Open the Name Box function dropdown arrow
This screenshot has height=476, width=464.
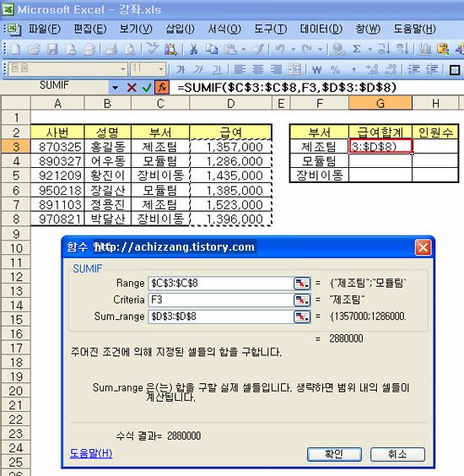click(115, 88)
